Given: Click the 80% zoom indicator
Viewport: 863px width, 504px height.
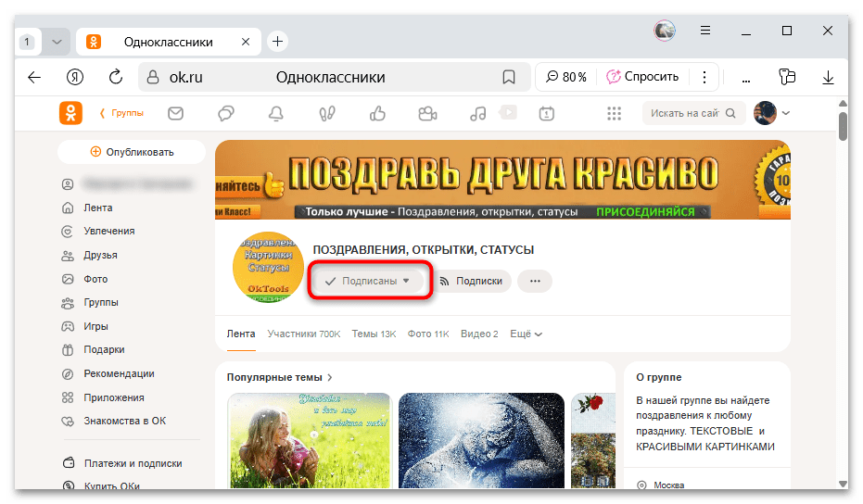Looking at the screenshot, I should (566, 77).
